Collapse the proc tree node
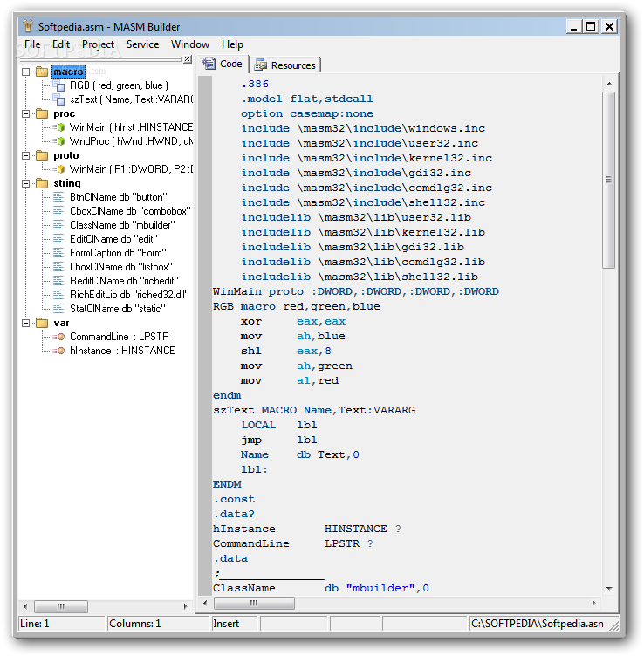 tap(26, 113)
